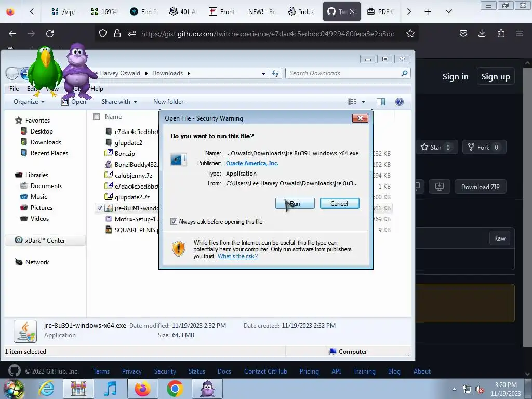Open the tracking protection shield icon
Viewport: 532px width, 399px height.
[103, 33]
